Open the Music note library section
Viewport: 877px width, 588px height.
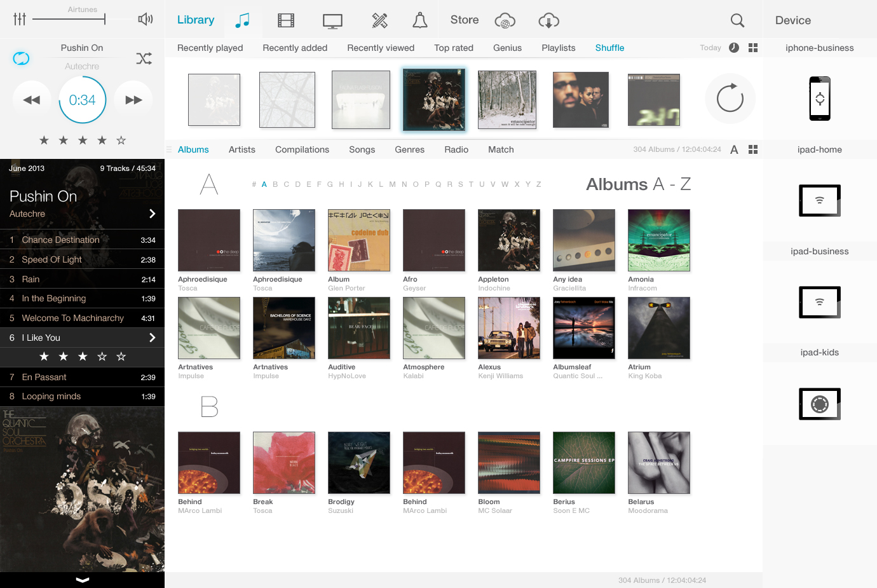click(242, 20)
